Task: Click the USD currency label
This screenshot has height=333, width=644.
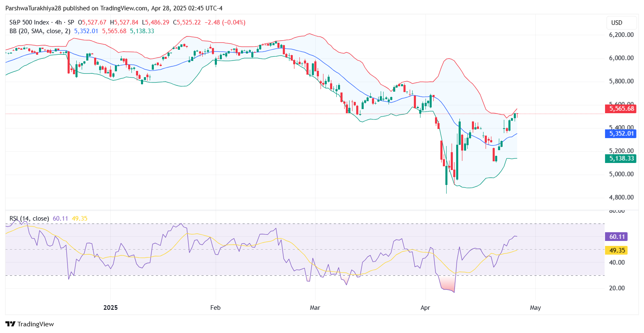Action: pyautogui.click(x=617, y=23)
